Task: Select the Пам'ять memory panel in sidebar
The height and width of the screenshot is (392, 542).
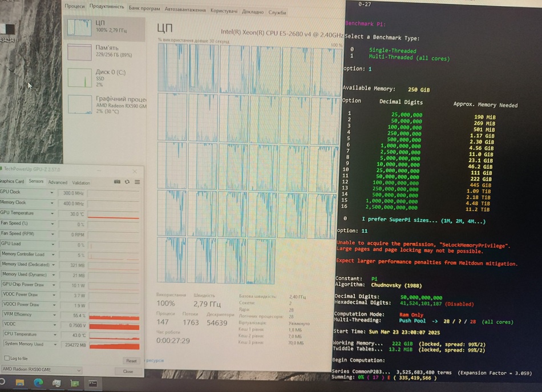Action: pyautogui.click(x=104, y=51)
